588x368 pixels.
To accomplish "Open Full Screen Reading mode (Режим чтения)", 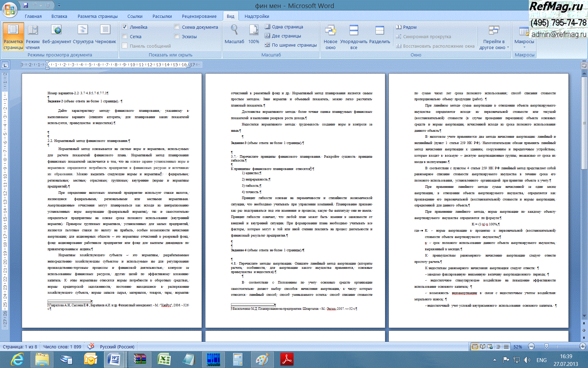I will [x=33, y=37].
